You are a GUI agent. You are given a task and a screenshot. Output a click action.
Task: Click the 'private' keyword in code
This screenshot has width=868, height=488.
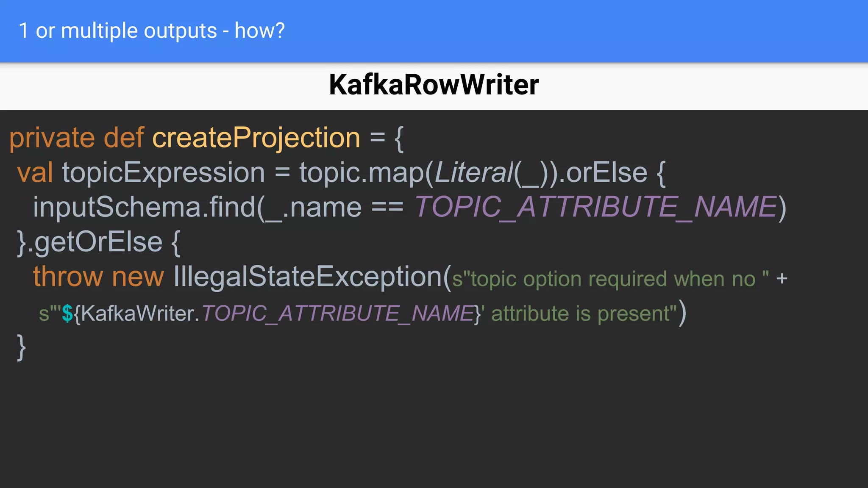point(52,138)
